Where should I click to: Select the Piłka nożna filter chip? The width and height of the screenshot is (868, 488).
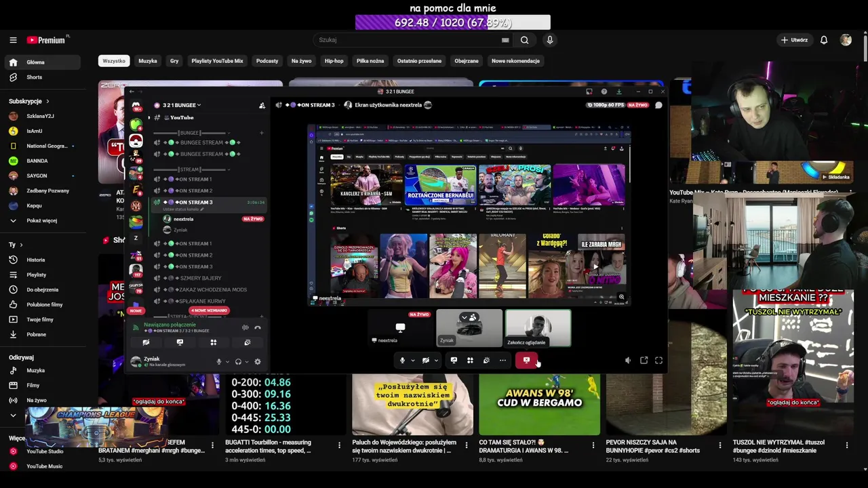370,61
